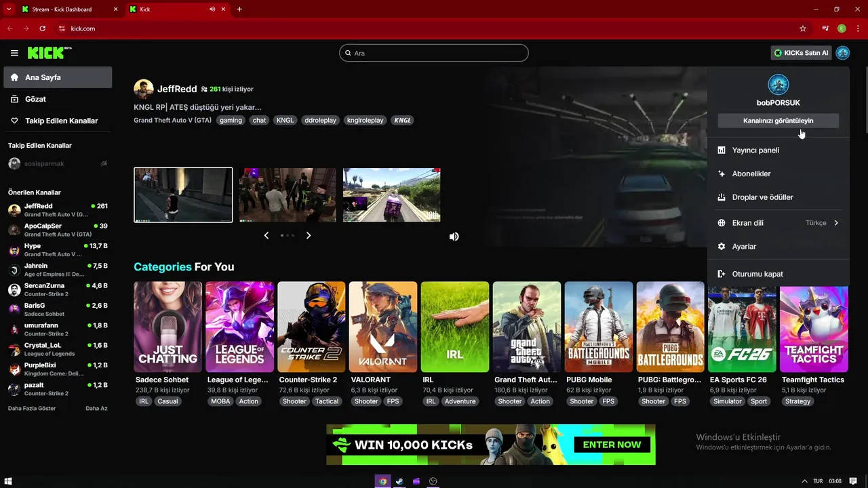Screen dimensions: 868x488
Task: Reload the page with browser refresh
Action: [42, 28]
